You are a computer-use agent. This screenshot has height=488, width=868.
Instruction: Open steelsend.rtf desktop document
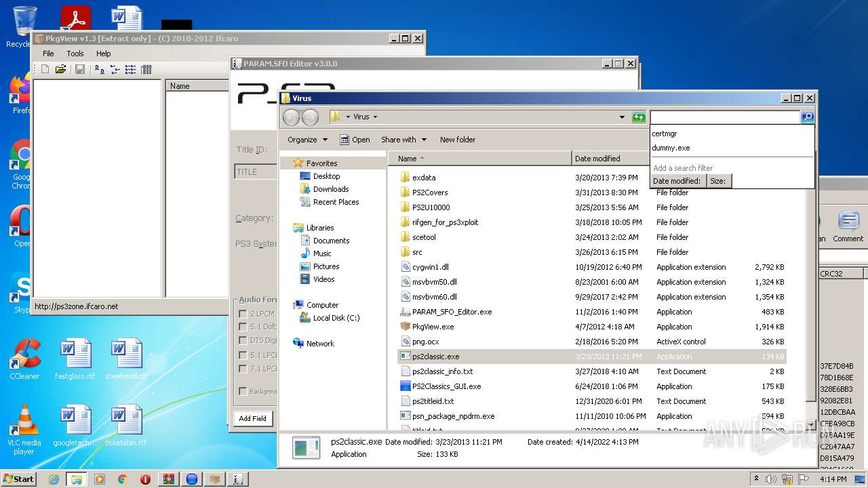click(126, 359)
